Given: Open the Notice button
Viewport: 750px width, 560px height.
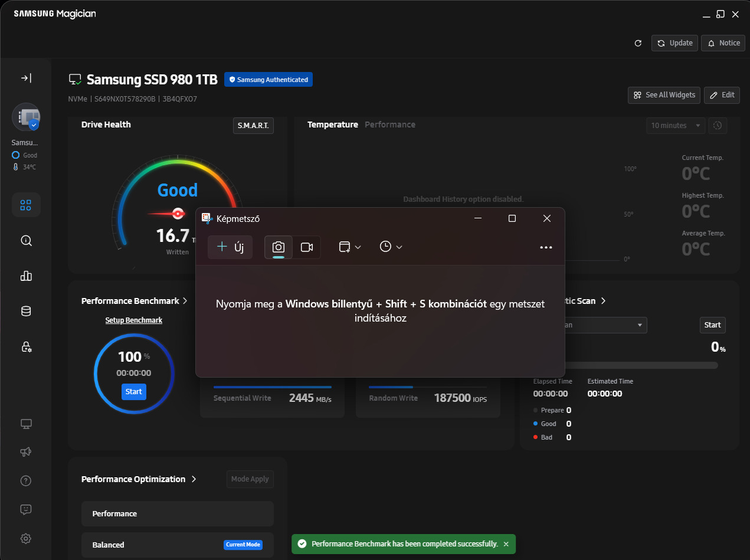Looking at the screenshot, I should pos(723,43).
